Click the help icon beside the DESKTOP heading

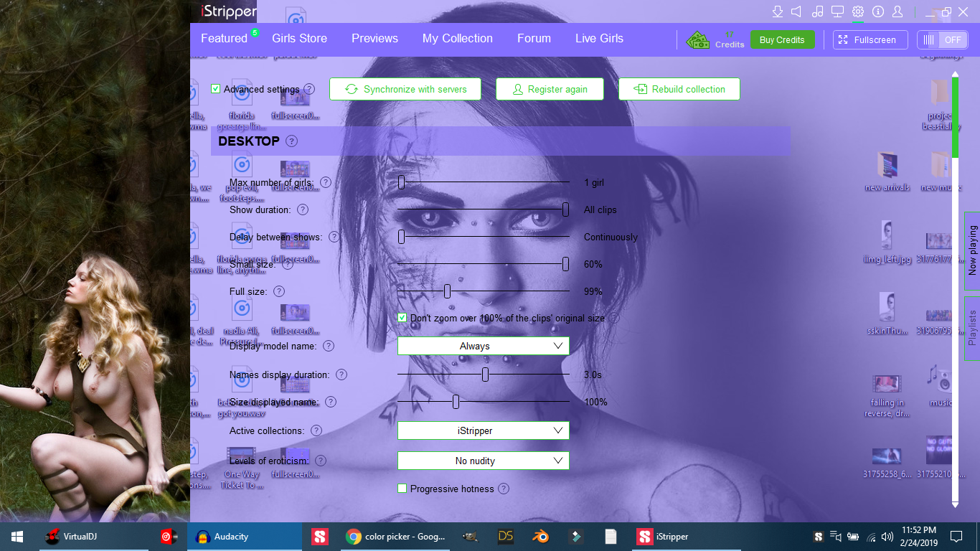click(291, 141)
